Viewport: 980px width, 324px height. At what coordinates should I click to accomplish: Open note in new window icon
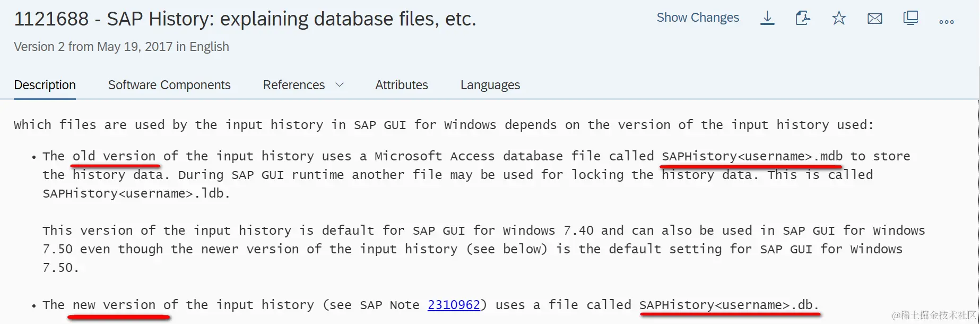click(910, 19)
